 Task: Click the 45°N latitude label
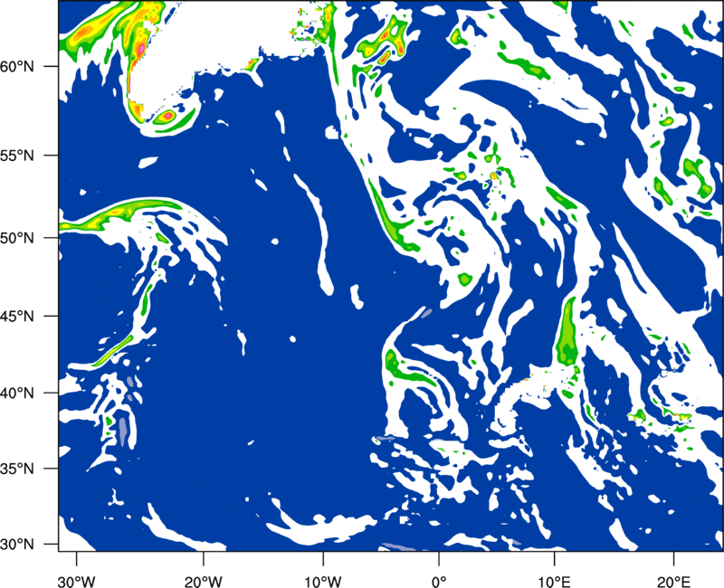click(17, 316)
